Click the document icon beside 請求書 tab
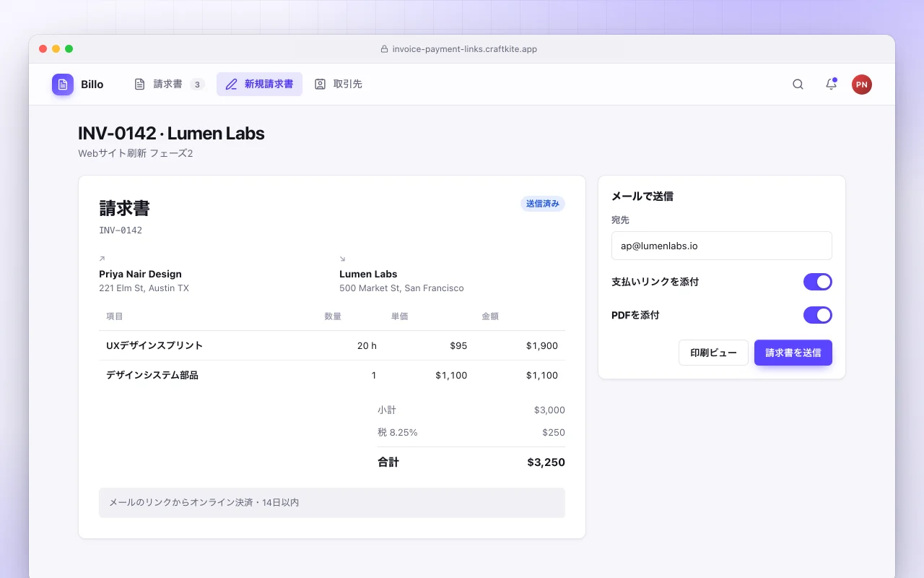Viewport: 924px width, 578px height. click(x=140, y=85)
